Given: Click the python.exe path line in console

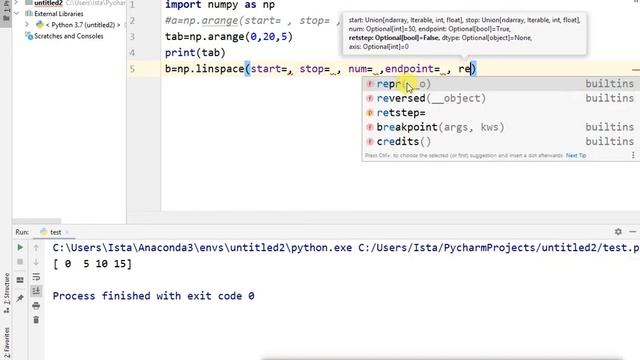Looking at the screenshot, I should click(x=346, y=248).
